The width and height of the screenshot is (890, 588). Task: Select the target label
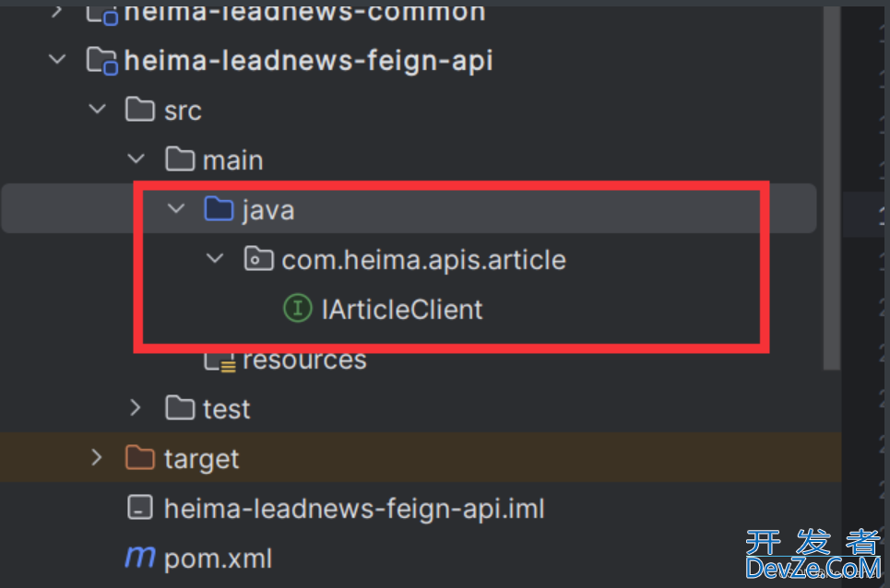point(201,459)
